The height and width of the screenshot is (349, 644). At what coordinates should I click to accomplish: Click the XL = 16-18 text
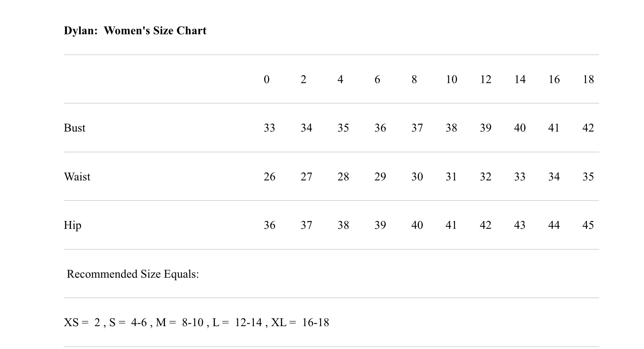300,323
